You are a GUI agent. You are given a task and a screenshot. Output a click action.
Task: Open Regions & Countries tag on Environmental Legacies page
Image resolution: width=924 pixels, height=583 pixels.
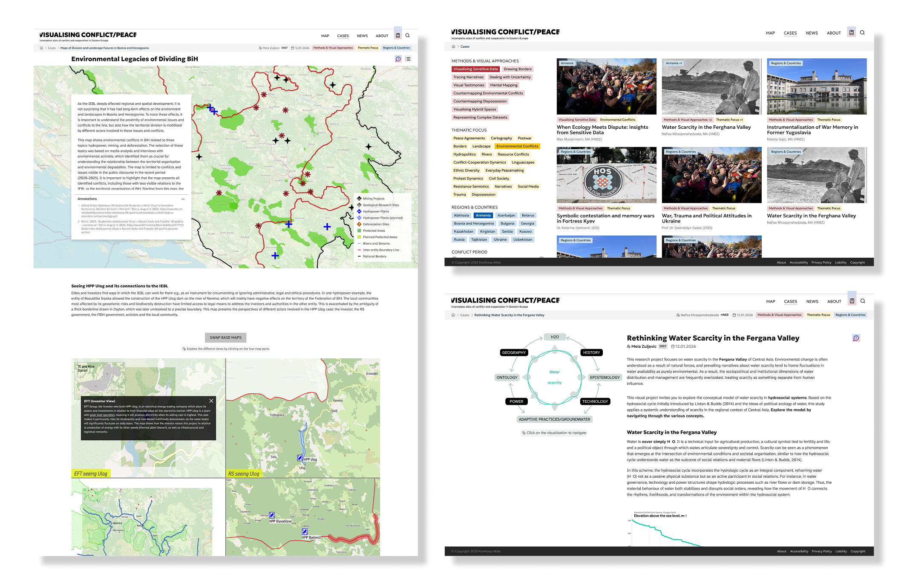[x=396, y=48]
